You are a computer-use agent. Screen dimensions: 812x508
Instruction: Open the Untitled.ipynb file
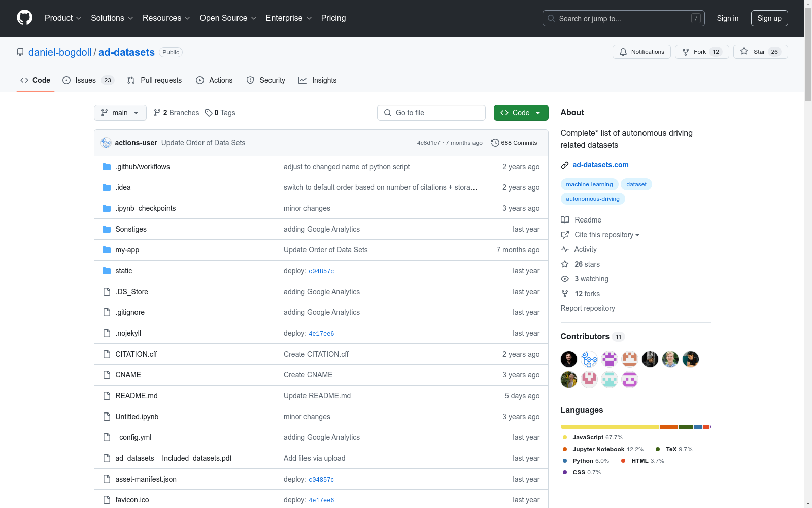click(137, 417)
